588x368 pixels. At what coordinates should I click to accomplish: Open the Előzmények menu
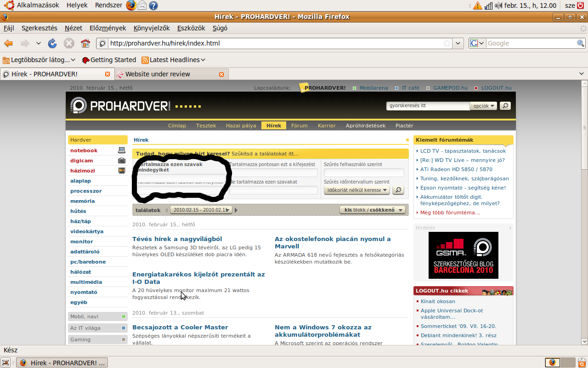point(108,28)
